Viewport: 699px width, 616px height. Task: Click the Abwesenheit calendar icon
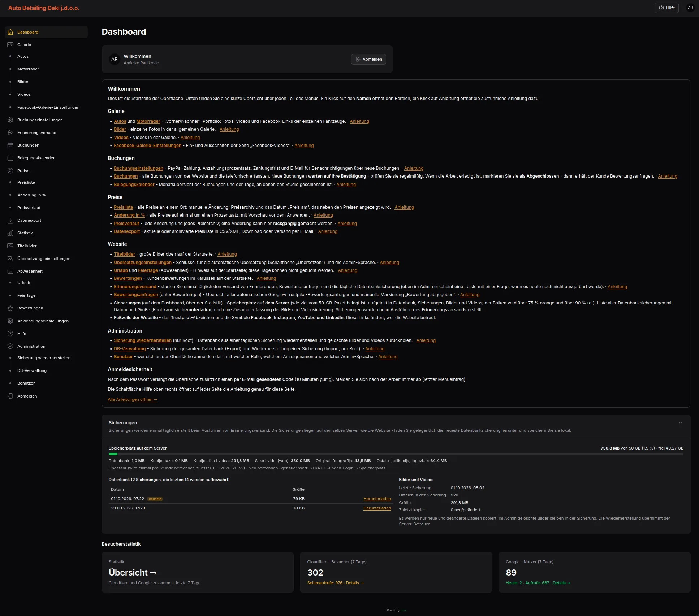coord(10,271)
